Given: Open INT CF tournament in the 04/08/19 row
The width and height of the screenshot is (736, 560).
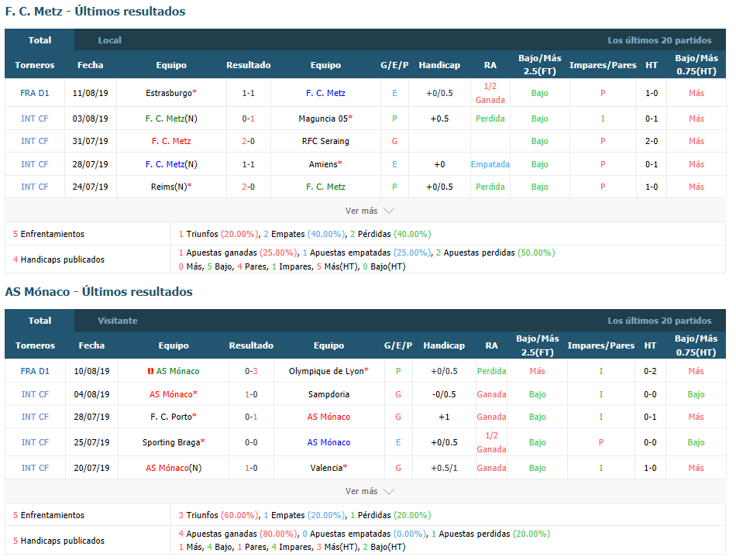Looking at the screenshot, I should point(35,394).
